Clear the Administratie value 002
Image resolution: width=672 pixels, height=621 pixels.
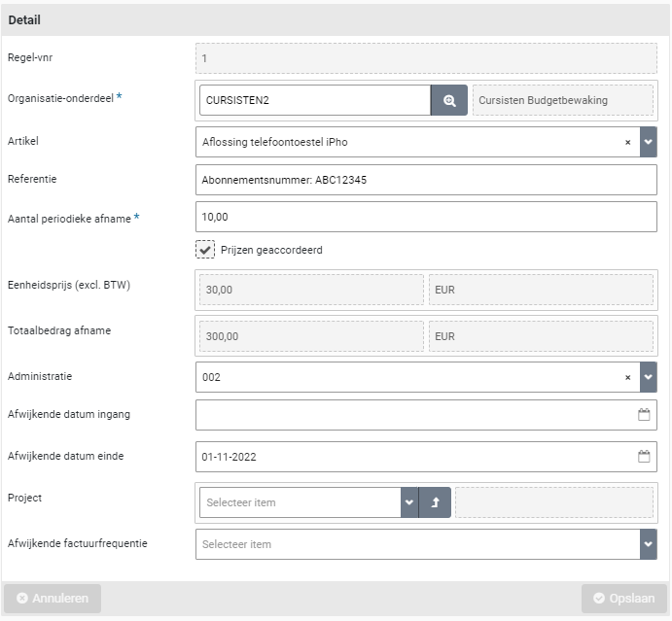[x=627, y=377]
